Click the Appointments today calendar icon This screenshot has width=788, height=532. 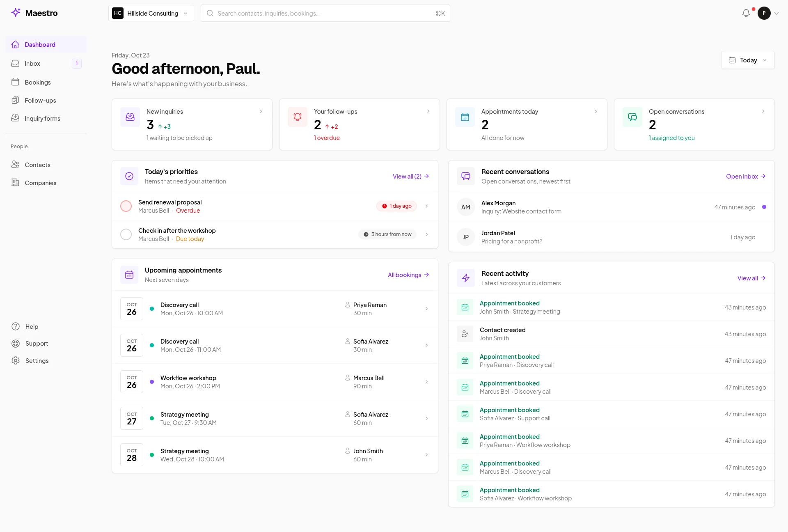[x=465, y=117]
